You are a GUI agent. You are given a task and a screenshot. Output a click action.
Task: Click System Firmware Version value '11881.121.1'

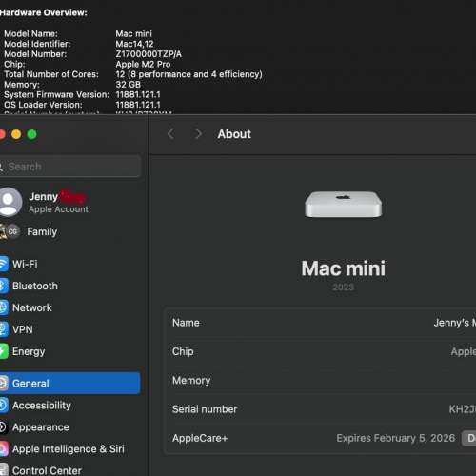[138, 94]
